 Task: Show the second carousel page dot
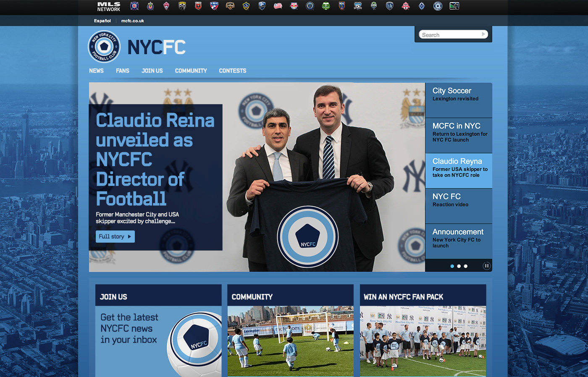pyautogui.click(x=459, y=266)
